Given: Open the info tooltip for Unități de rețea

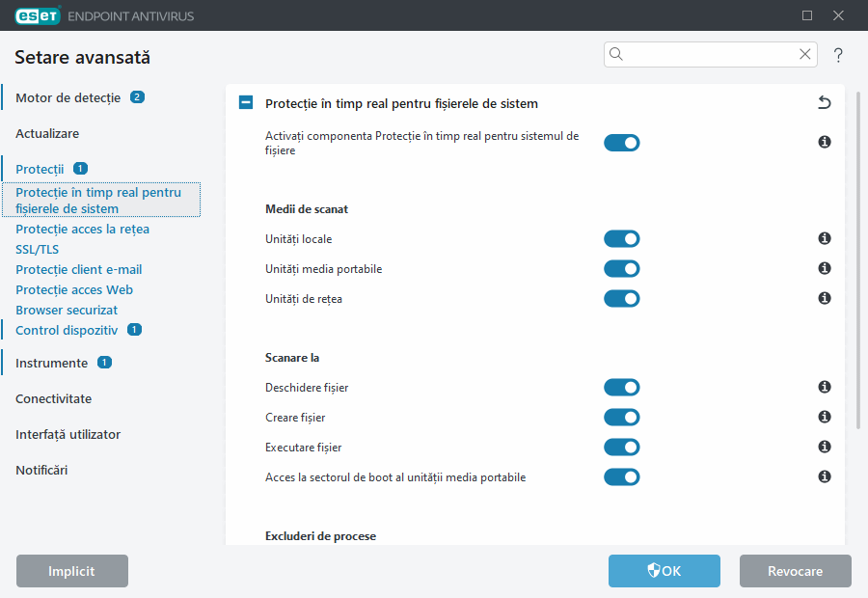Looking at the screenshot, I should tap(825, 298).
